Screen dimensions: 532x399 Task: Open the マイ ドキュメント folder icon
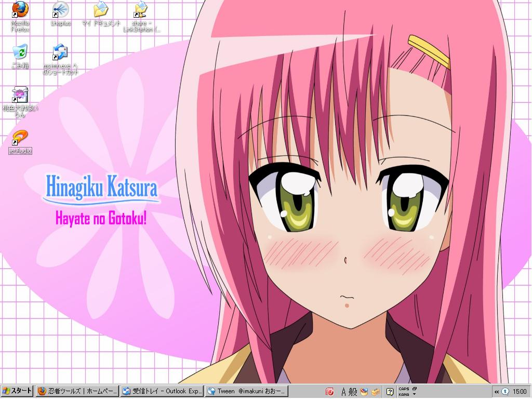point(101,14)
